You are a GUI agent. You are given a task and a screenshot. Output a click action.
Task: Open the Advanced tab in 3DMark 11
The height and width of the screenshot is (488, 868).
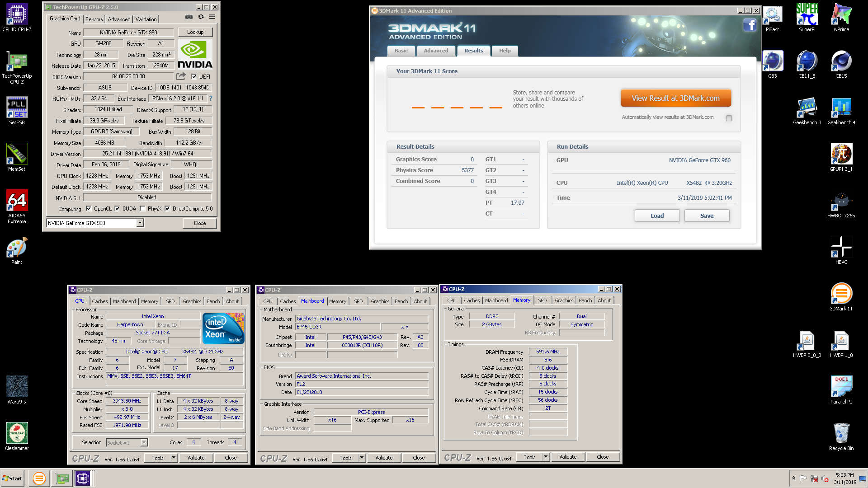436,51
